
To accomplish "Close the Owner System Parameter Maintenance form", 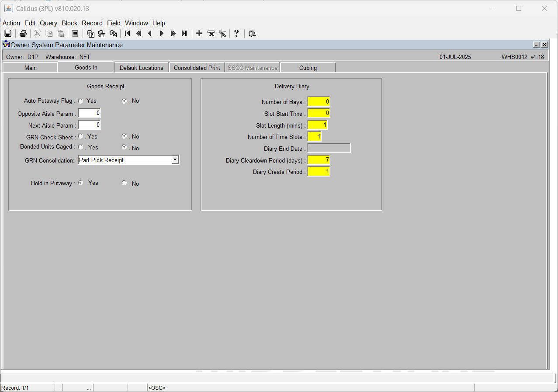I will [x=544, y=45].
